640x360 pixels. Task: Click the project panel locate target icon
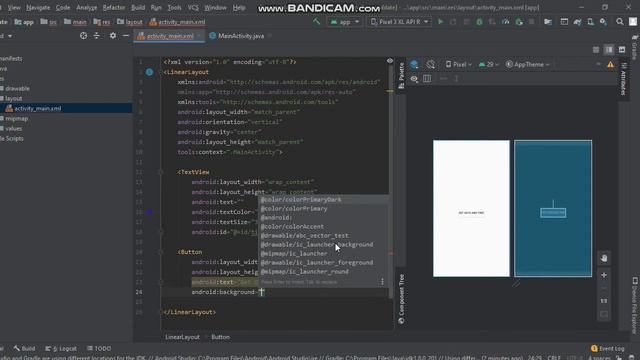pyautogui.click(x=83, y=36)
